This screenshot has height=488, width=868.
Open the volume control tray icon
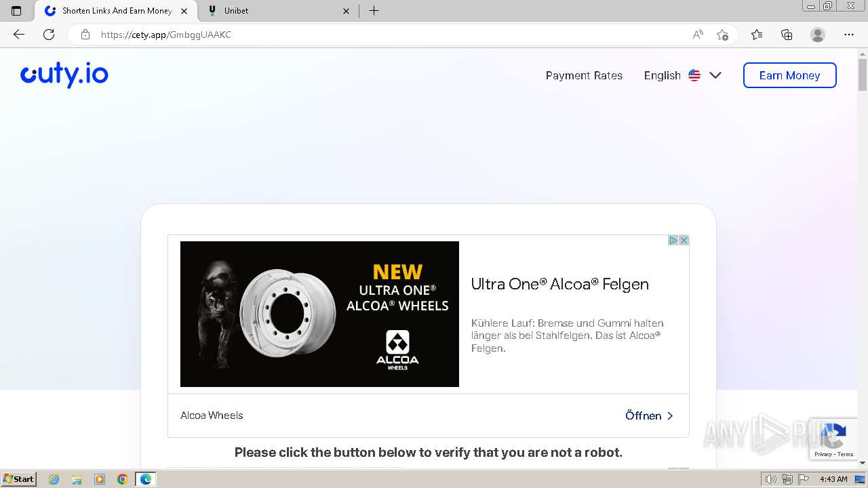pyautogui.click(x=771, y=479)
